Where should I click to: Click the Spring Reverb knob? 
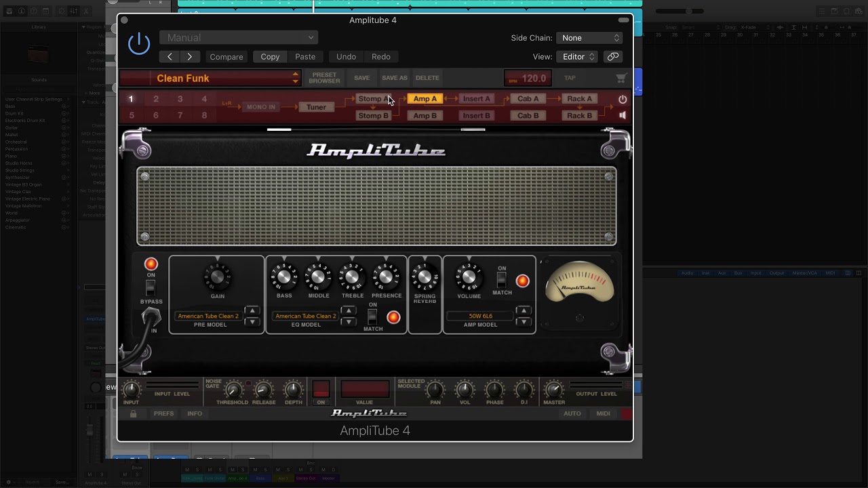point(425,277)
